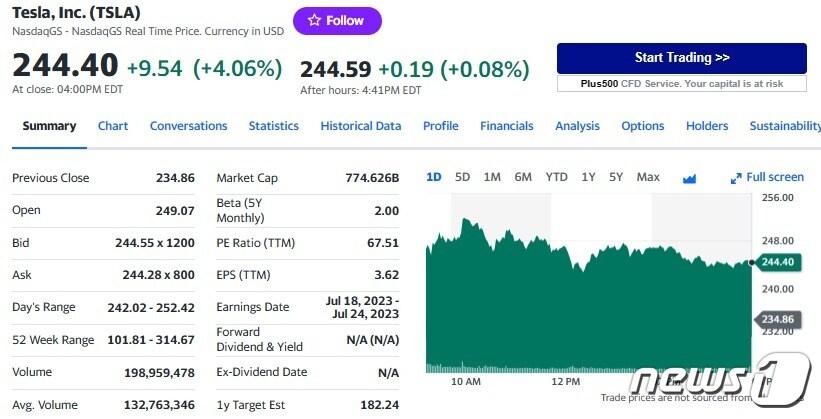Screen dimensions: 821x419
Task: Open the Historical Data tab
Action: 360,126
